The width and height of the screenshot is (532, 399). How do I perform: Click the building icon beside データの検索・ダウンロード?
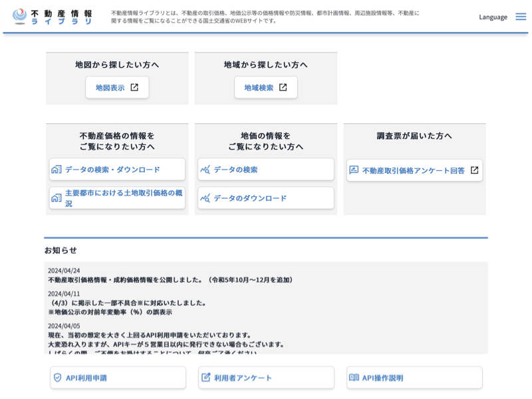click(x=57, y=170)
